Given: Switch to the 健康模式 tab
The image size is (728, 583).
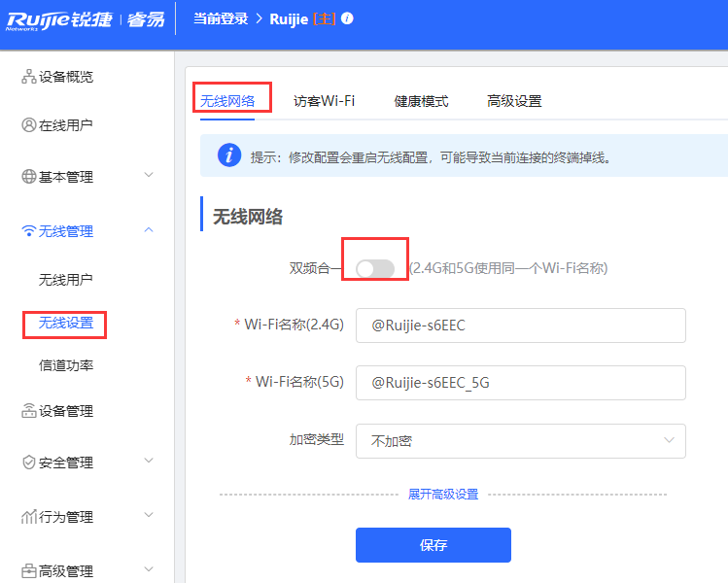Looking at the screenshot, I should tap(421, 101).
